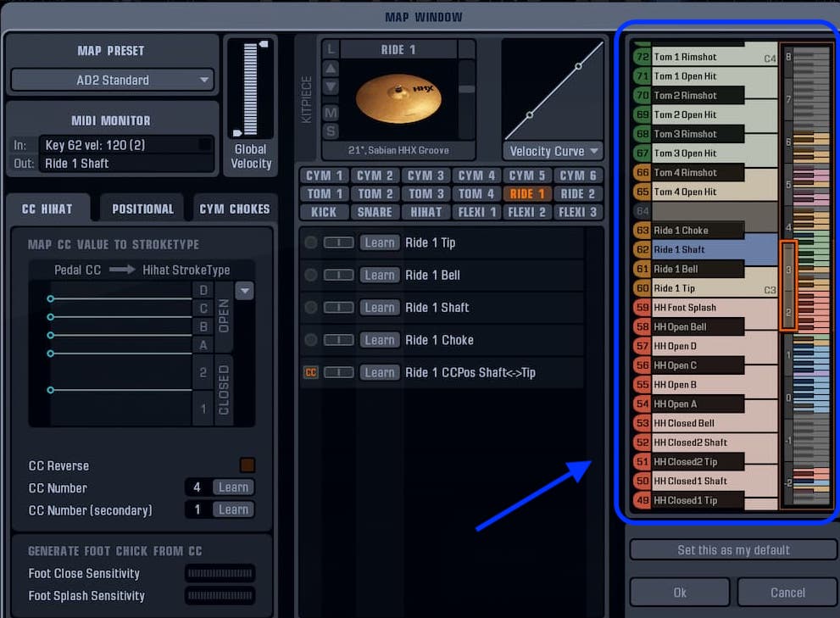Click the range switch for Ride 1 Shaft

pyautogui.click(x=338, y=308)
